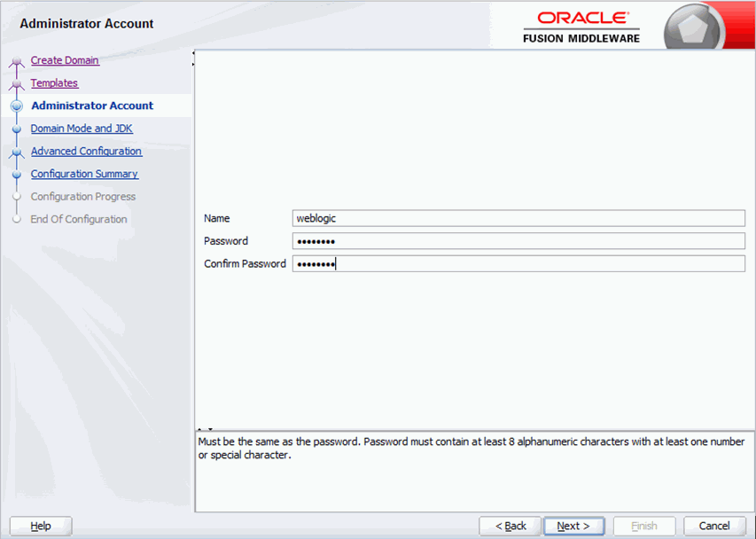The width and height of the screenshot is (756, 539).
Task: Click the Name field containing weblogic
Action: pos(518,218)
